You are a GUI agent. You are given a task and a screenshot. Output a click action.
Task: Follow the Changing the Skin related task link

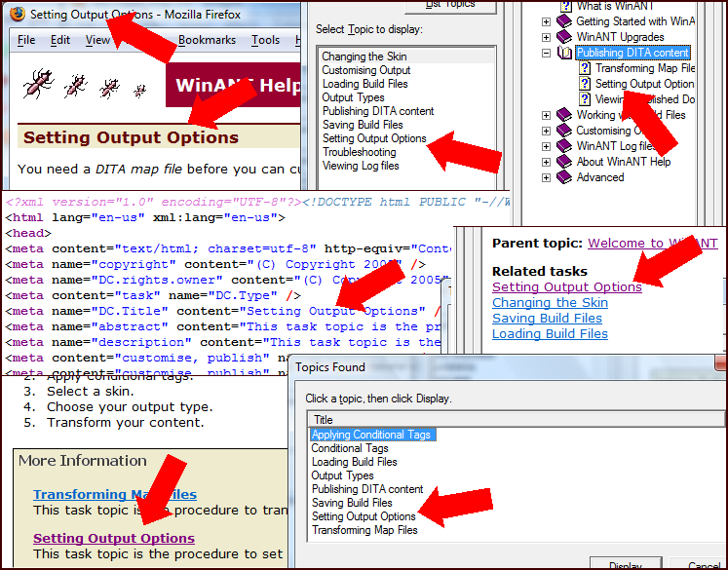550,302
